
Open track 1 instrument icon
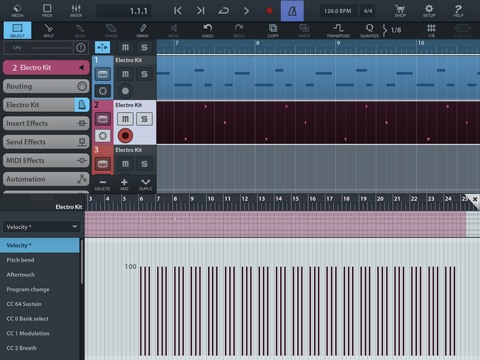[103, 74]
